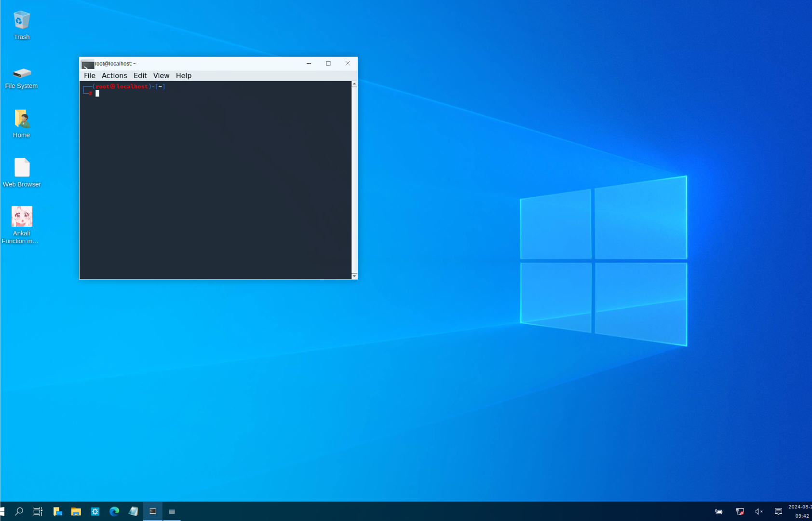Click the battery power tray icon

pos(718,512)
